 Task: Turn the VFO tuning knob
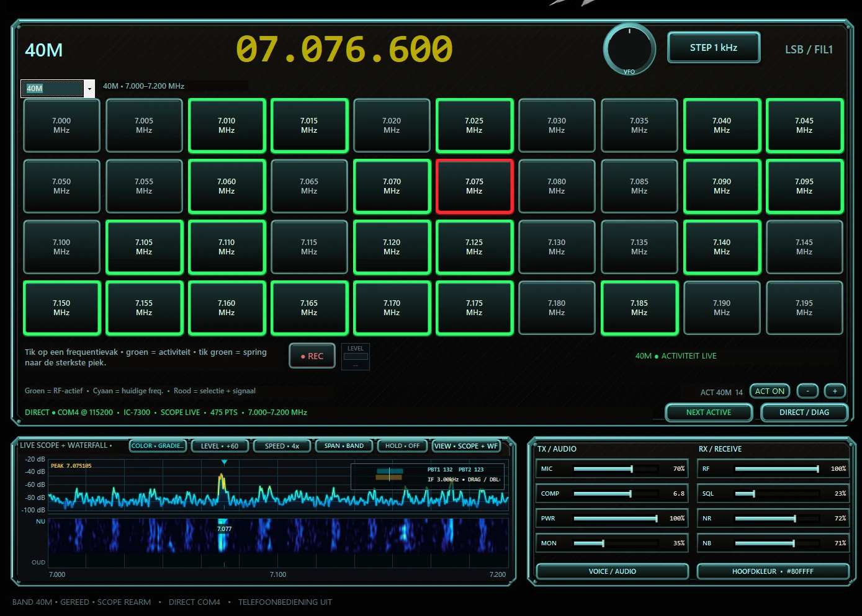629,49
